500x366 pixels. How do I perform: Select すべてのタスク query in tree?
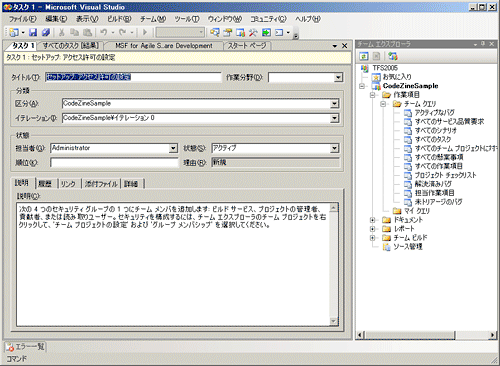click(x=433, y=139)
